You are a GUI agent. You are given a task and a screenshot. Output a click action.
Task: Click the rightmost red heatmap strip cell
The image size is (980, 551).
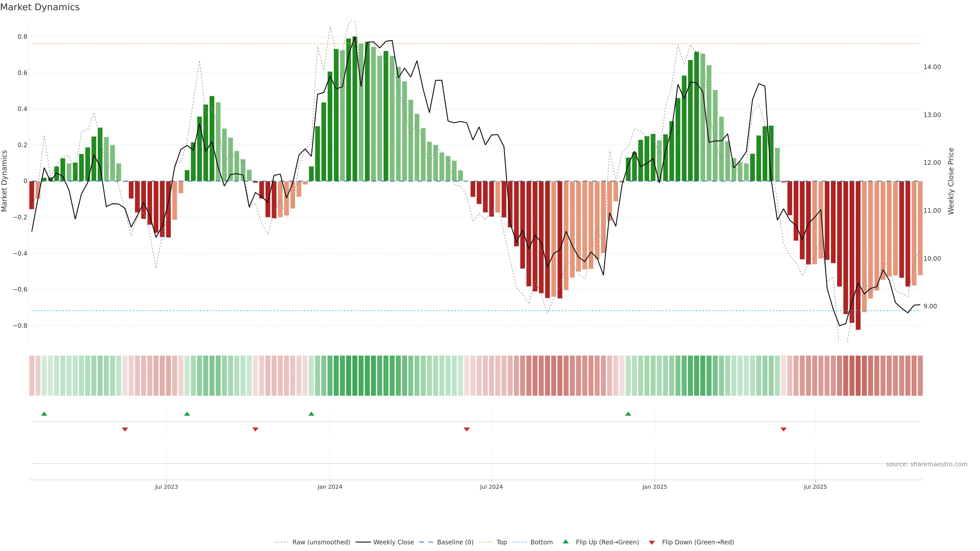[920, 375]
